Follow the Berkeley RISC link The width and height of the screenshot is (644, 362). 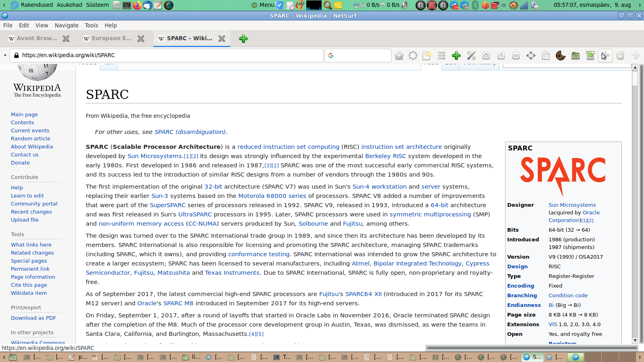pyautogui.click(x=385, y=156)
